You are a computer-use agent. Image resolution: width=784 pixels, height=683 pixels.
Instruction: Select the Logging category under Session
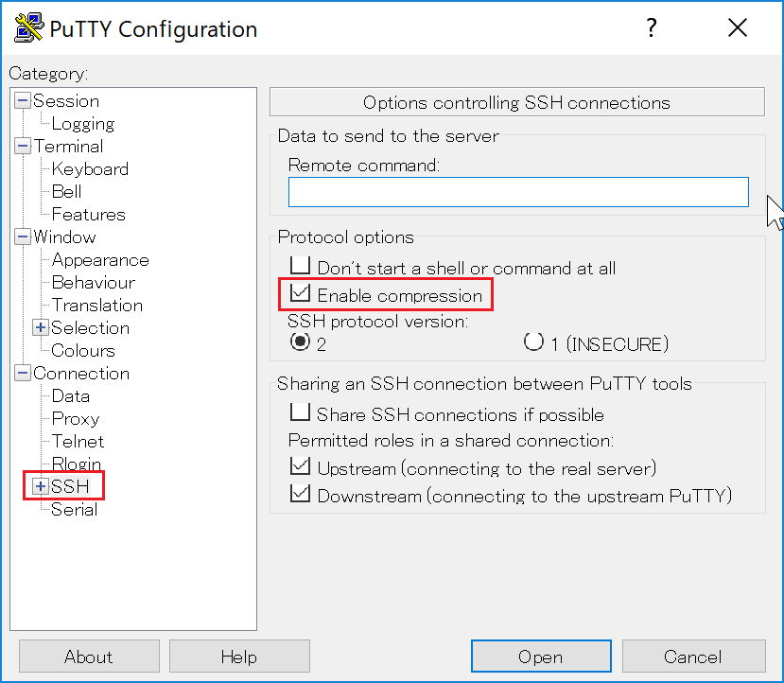coord(83,123)
